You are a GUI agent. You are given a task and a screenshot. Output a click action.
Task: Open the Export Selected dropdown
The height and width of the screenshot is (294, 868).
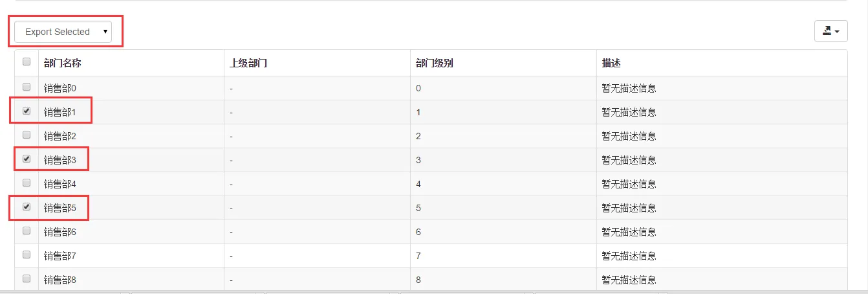[x=63, y=32]
